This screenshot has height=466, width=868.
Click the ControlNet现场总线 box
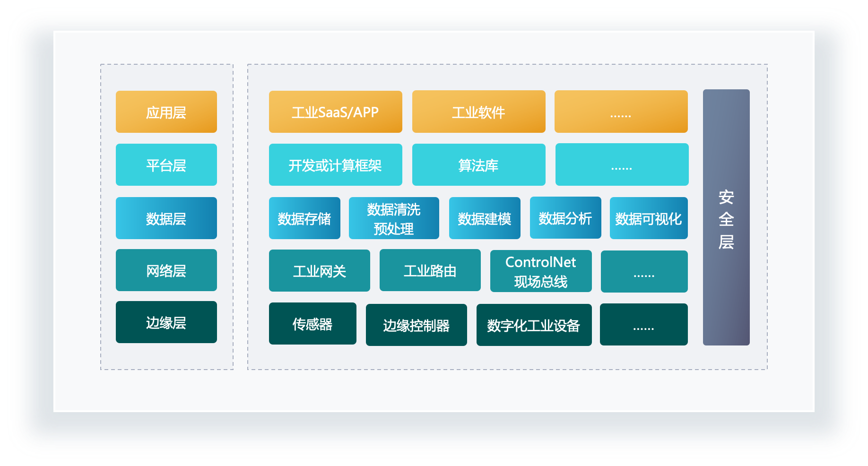pos(541,271)
